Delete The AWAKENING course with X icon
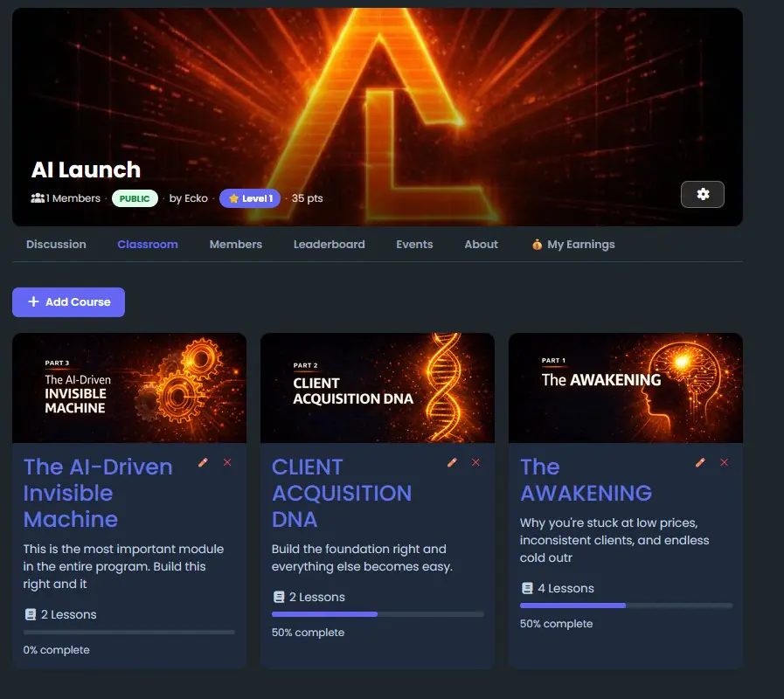This screenshot has height=699, width=784. pos(724,462)
